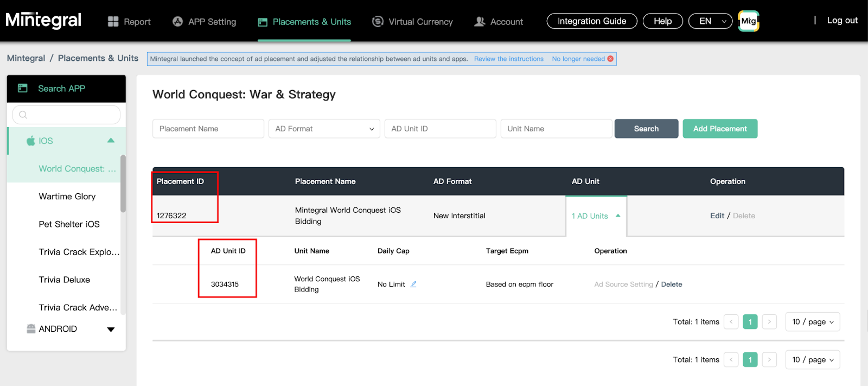Viewport: 868px width, 386px height.
Task: Open the Placements & Units tab
Action: 304,22
